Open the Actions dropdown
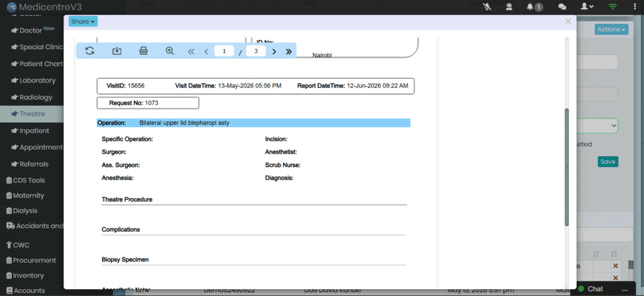Screen dimensions: 644x296 point(611,29)
